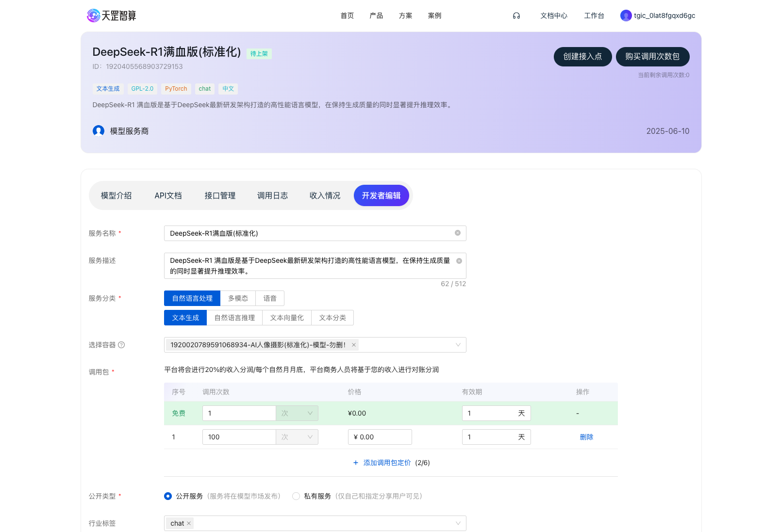Edit price field ¥ 0.00
Image resolution: width=780 pixels, height=532 pixels.
pos(380,437)
